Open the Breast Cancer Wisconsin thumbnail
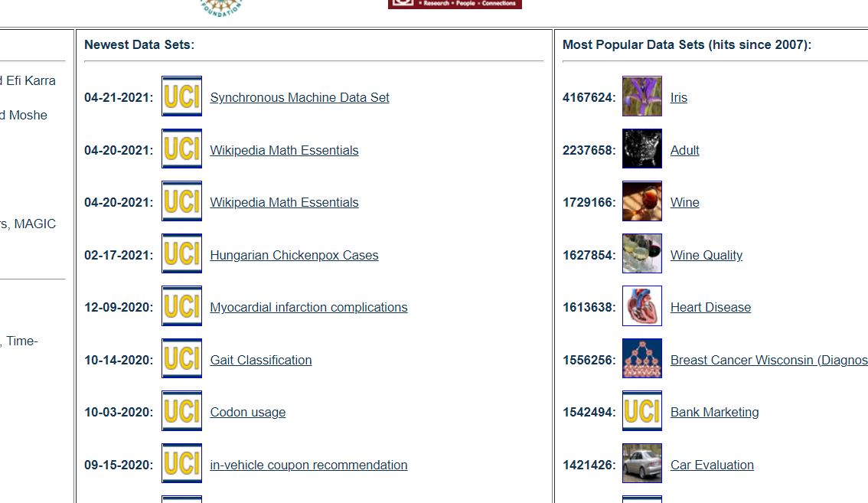 [x=642, y=358]
